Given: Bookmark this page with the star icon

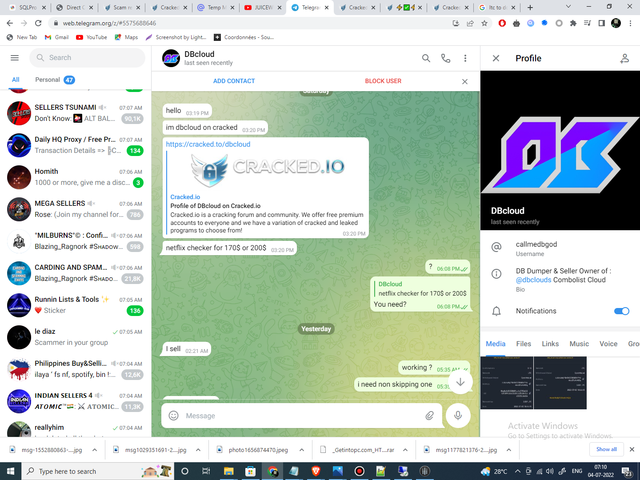Looking at the screenshot, I should click(484, 23).
